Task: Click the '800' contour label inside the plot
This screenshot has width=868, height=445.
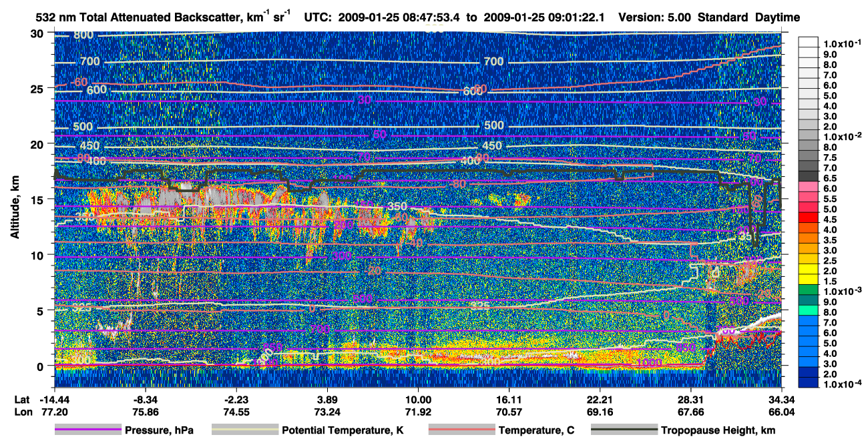Action: tap(83, 35)
